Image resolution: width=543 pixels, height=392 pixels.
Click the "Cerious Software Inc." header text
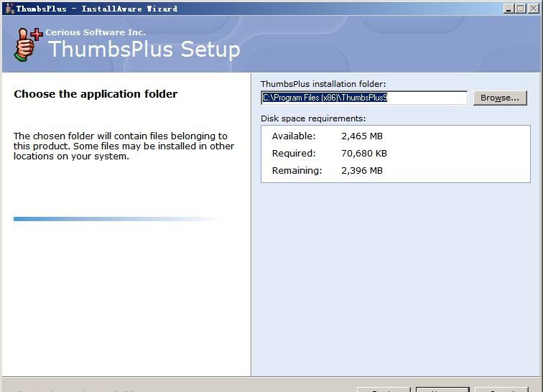pyautogui.click(x=96, y=32)
